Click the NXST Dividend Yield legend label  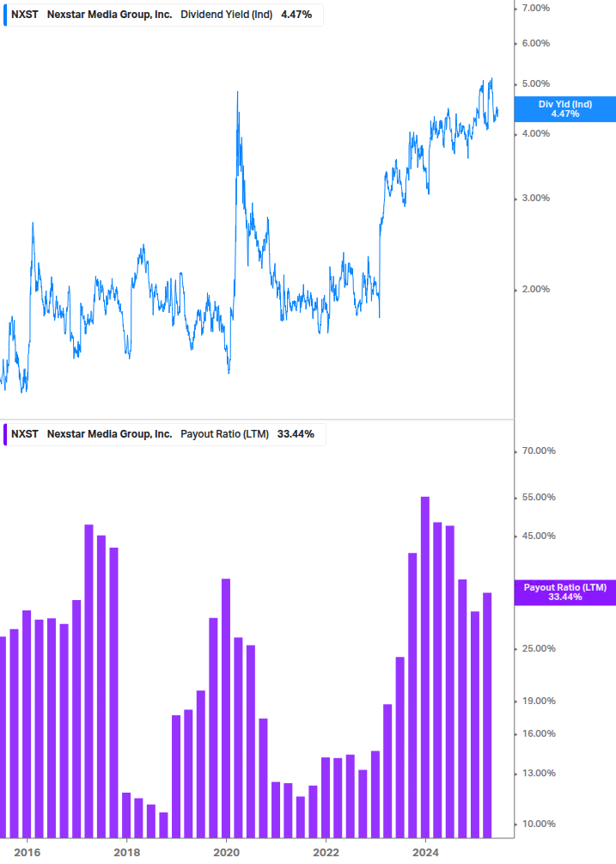click(163, 15)
